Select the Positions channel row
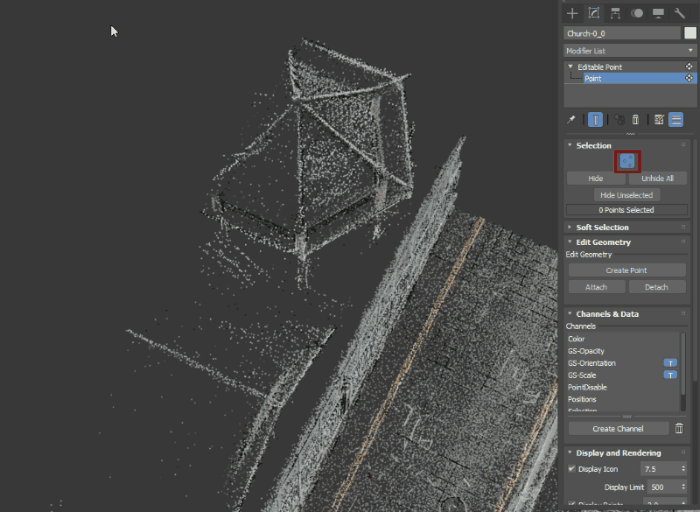Image resolution: width=700 pixels, height=512 pixels. coord(623,399)
